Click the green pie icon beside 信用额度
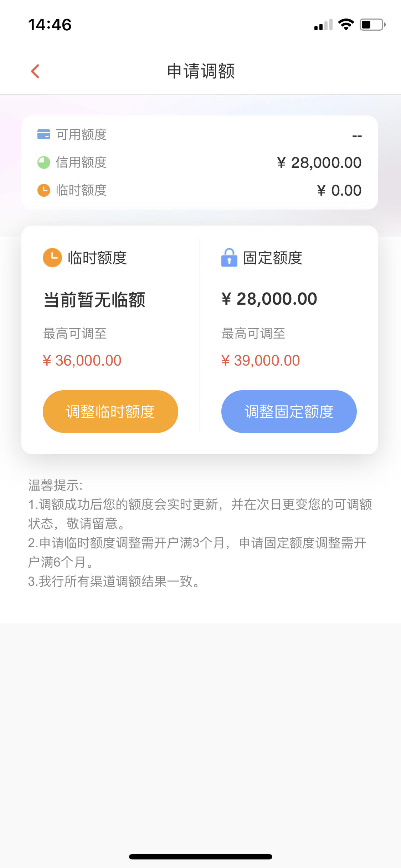The height and width of the screenshot is (868, 401). click(x=44, y=162)
